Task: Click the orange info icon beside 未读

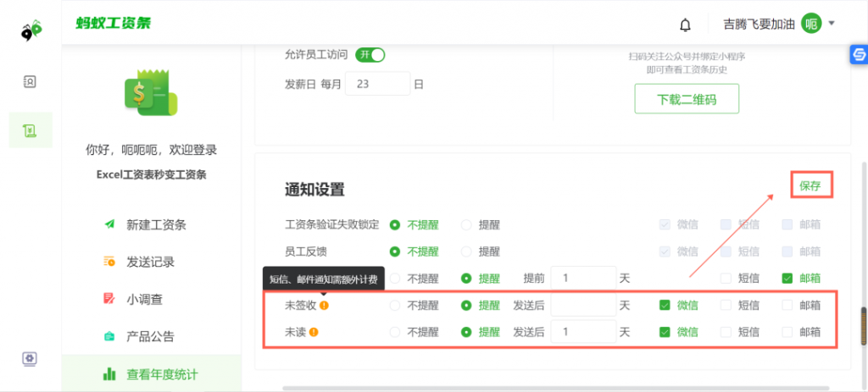Action: tap(314, 333)
